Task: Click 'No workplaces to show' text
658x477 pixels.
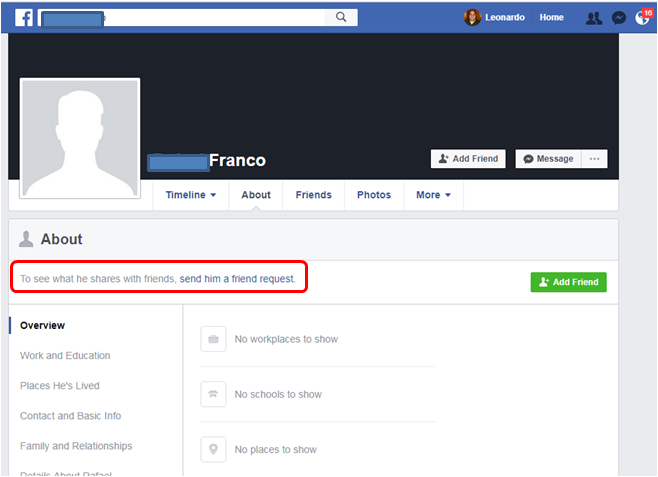Action: click(x=286, y=339)
